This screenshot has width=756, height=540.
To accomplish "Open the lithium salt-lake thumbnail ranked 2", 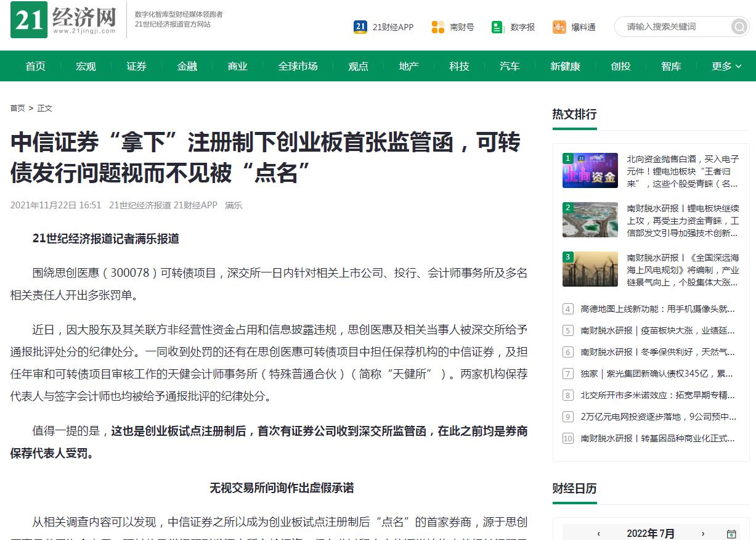I will (x=590, y=219).
